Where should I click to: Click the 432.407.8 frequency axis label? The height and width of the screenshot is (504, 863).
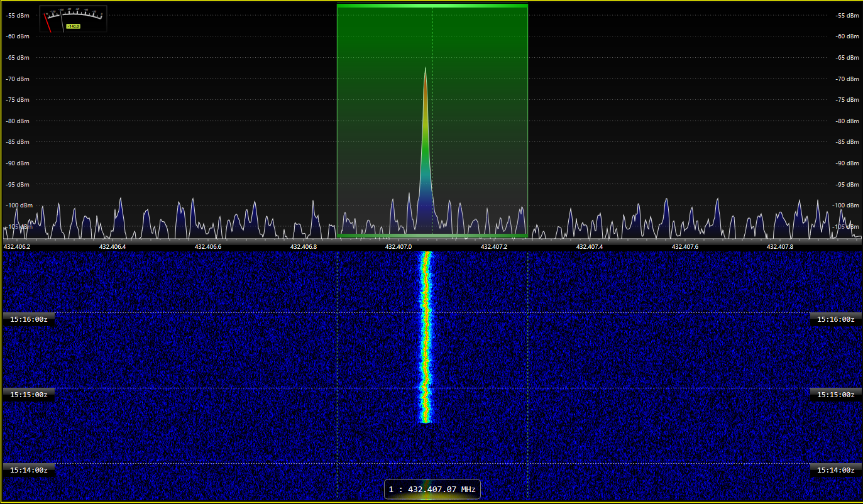[779, 247]
